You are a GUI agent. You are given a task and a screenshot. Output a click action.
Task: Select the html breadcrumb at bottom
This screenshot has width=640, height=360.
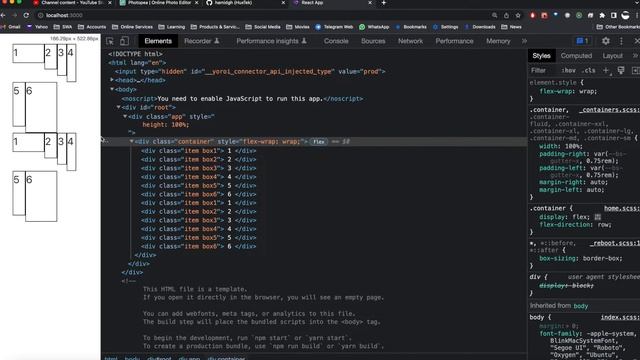pos(111,358)
